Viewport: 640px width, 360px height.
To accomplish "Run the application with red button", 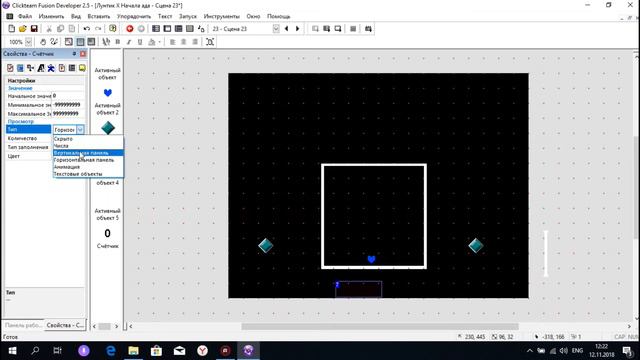I will tap(130, 29).
